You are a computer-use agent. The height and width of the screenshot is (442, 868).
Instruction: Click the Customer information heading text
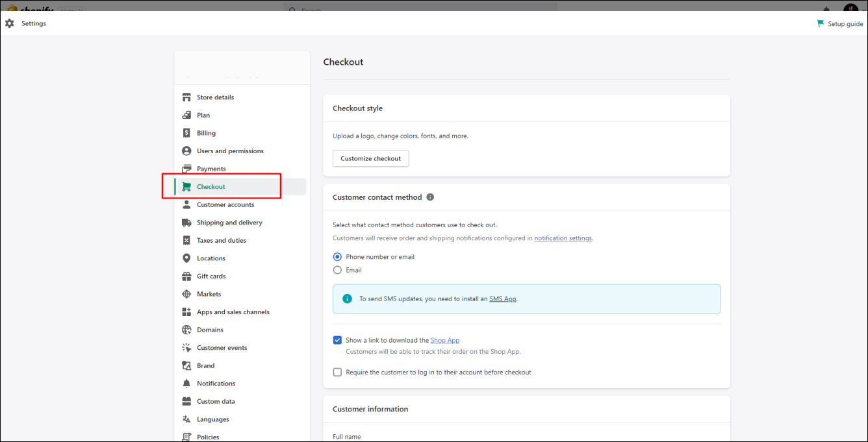[370, 410]
